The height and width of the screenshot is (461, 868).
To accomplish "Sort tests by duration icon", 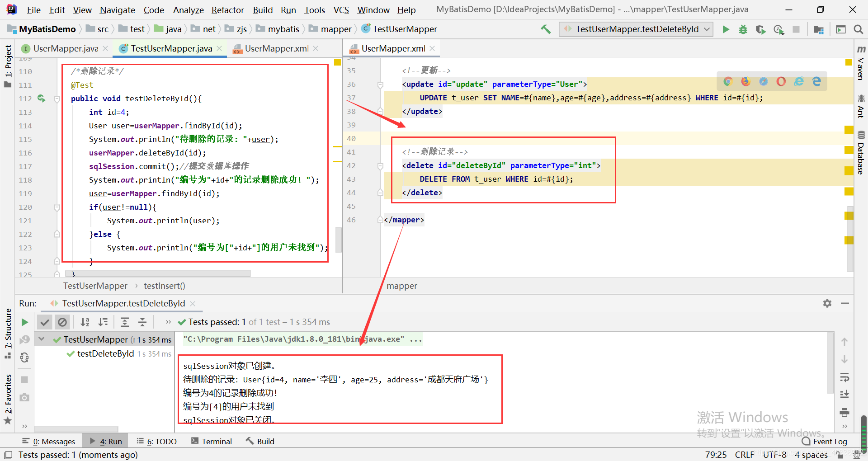I will (x=103, y=322).
